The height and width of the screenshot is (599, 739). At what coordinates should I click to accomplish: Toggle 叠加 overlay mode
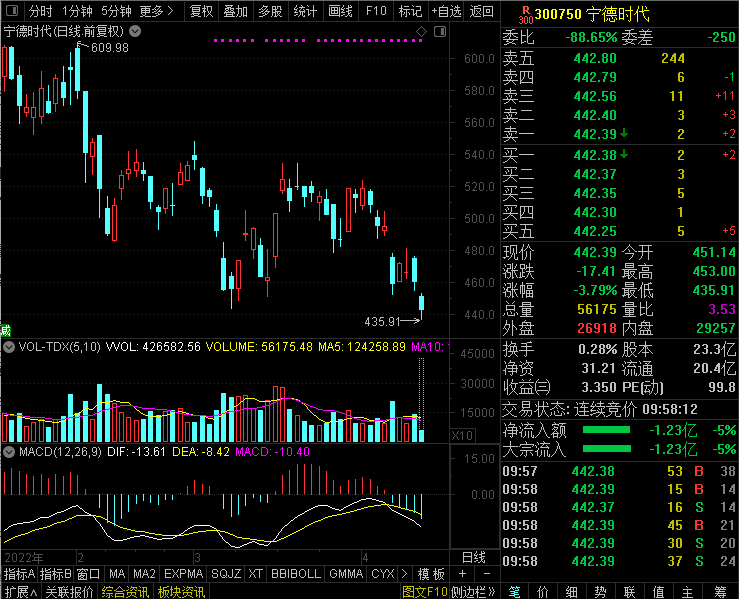(235, 11)
